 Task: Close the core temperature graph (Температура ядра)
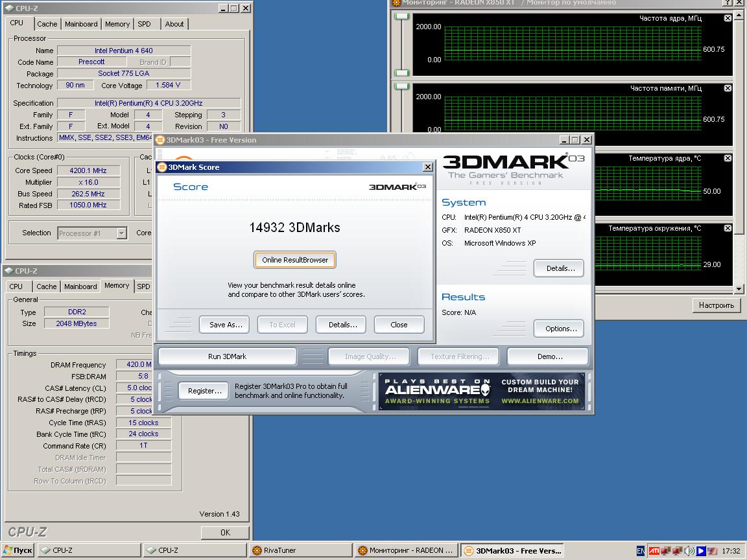click(728, 158)
